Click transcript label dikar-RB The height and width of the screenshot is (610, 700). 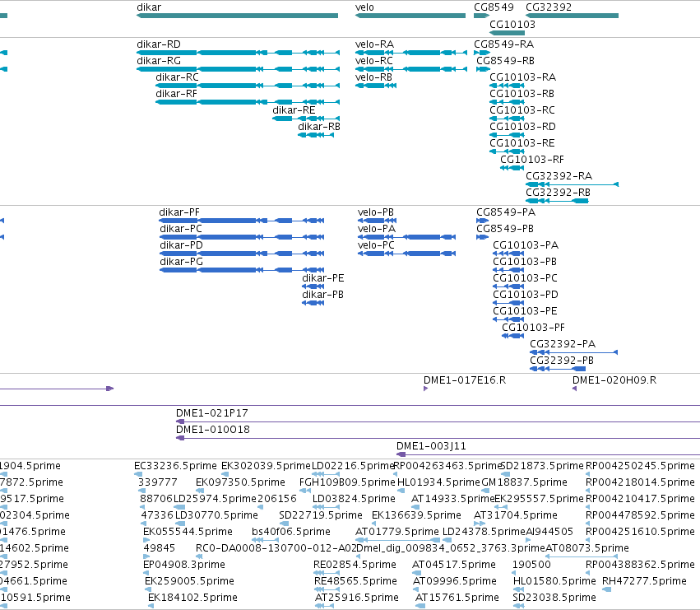coord(319,127)
